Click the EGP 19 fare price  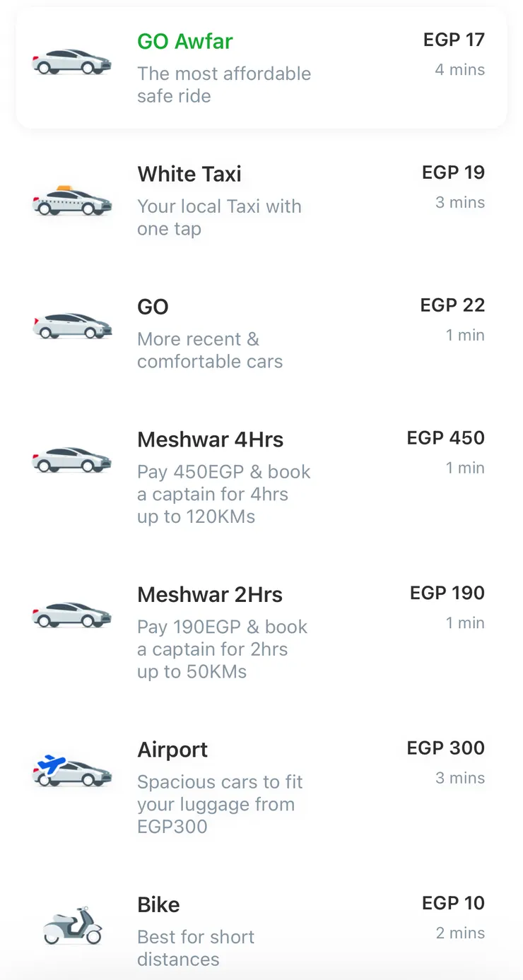453,172
